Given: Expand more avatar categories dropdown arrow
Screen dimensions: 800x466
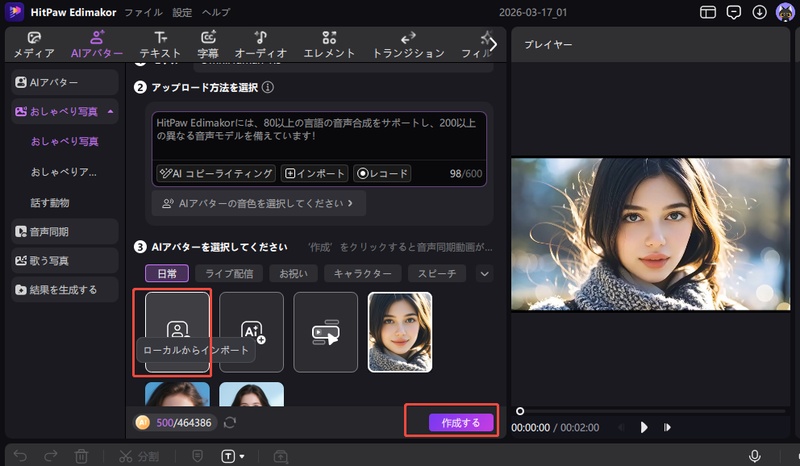Looking at the screenshot, I should coord(484,274).
